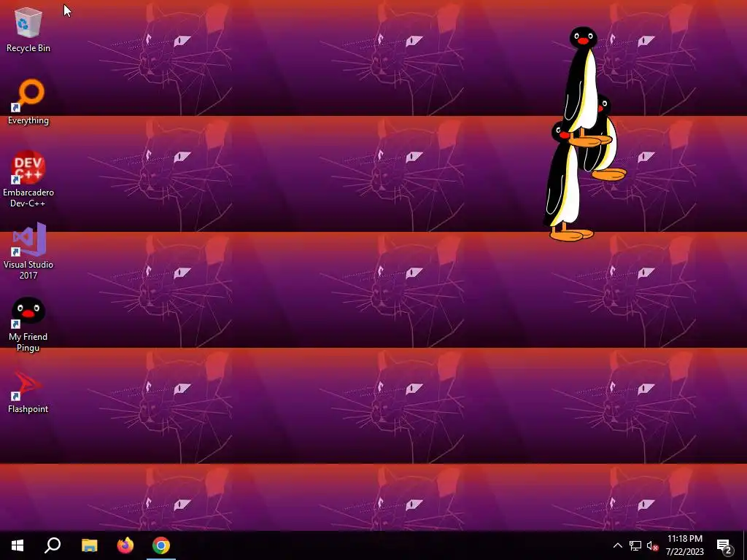Select the Visual Studio 2017 shortcut
Viewport: 747px width, 560px height.
28,251
